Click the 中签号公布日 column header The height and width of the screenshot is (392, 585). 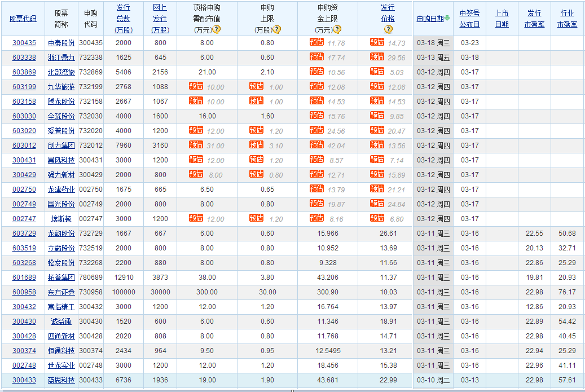469,19
